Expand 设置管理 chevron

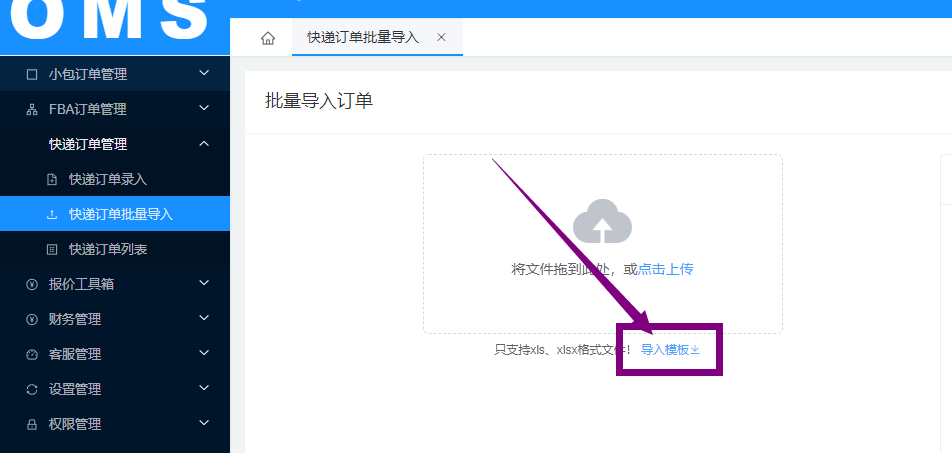pyautogui.click(x=204, y=388)
